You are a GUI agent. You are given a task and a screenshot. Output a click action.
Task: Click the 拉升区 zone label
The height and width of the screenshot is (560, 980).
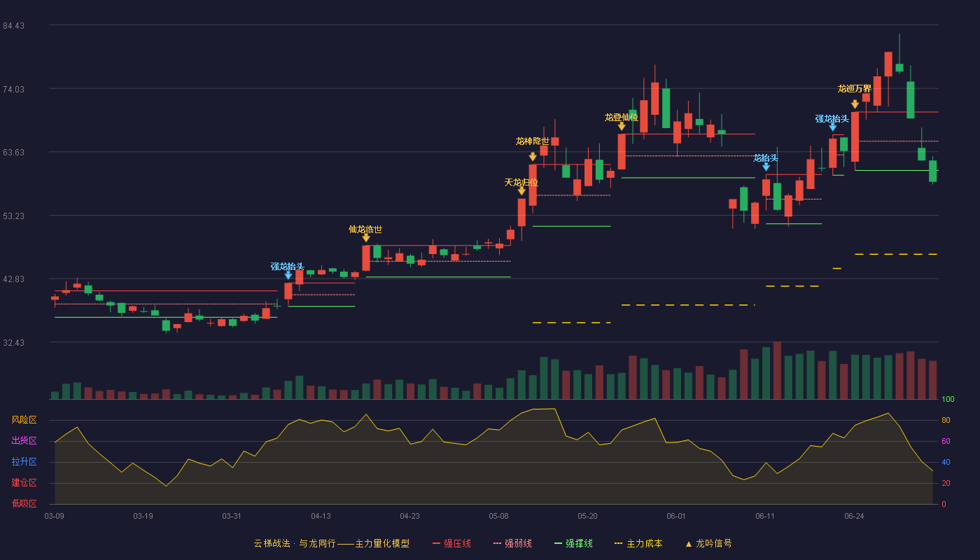coord(24,461)
